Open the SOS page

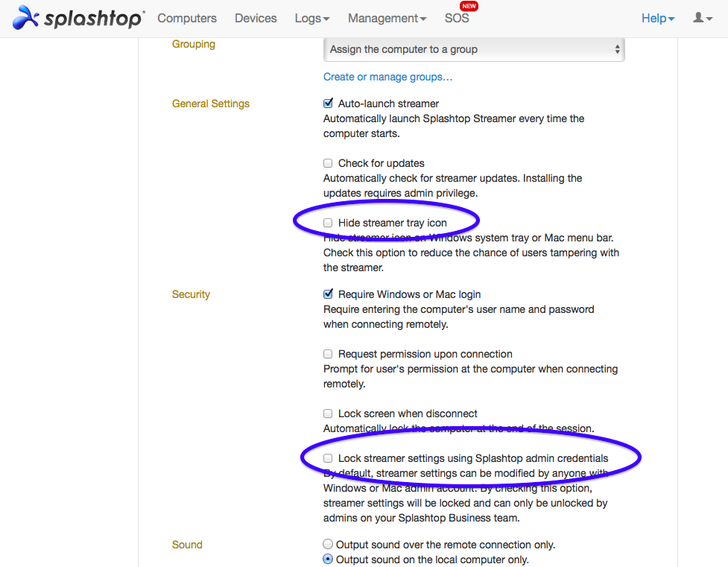(x=457, y=18)
